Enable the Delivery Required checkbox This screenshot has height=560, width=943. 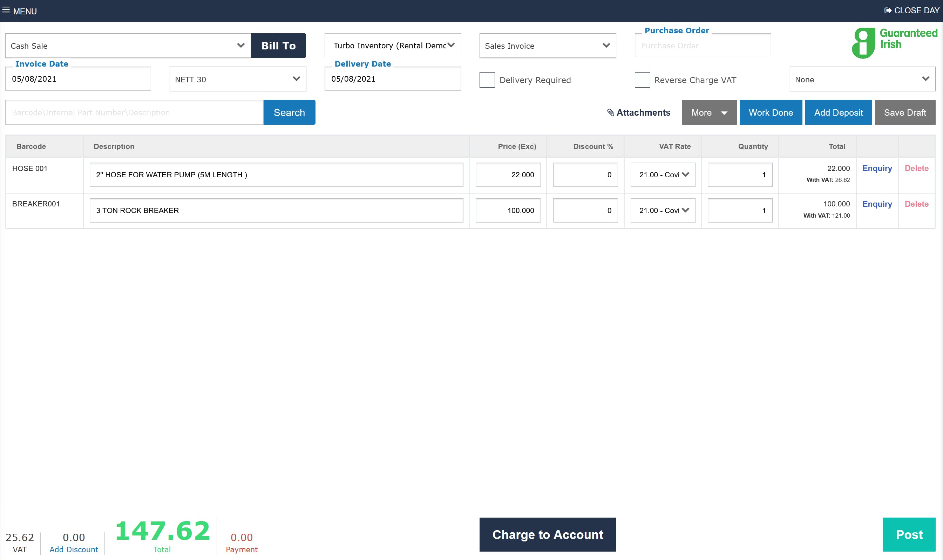point(487,80)
